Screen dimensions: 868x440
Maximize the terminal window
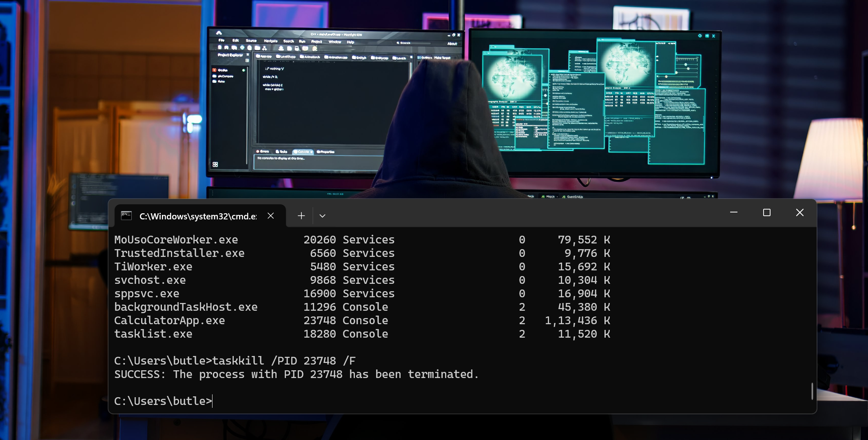pyautogui.click(x=766, y=212)
